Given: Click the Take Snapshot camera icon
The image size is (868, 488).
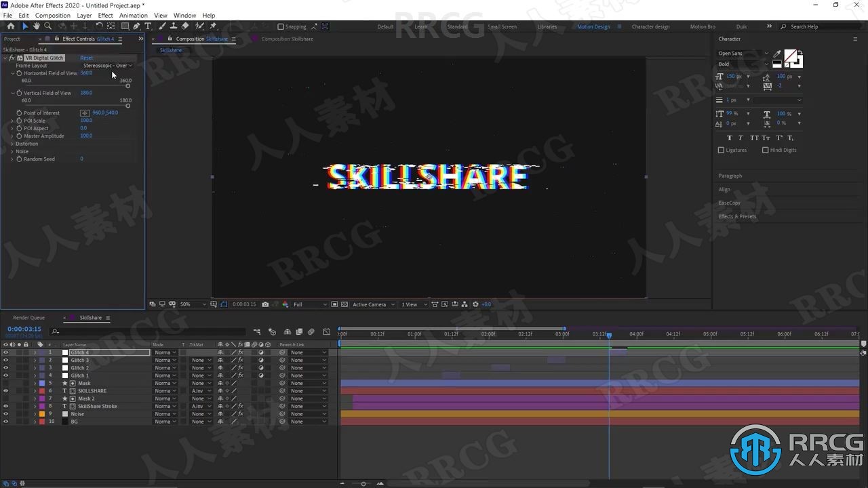Looking at the screenshot, I should (265, 304).
